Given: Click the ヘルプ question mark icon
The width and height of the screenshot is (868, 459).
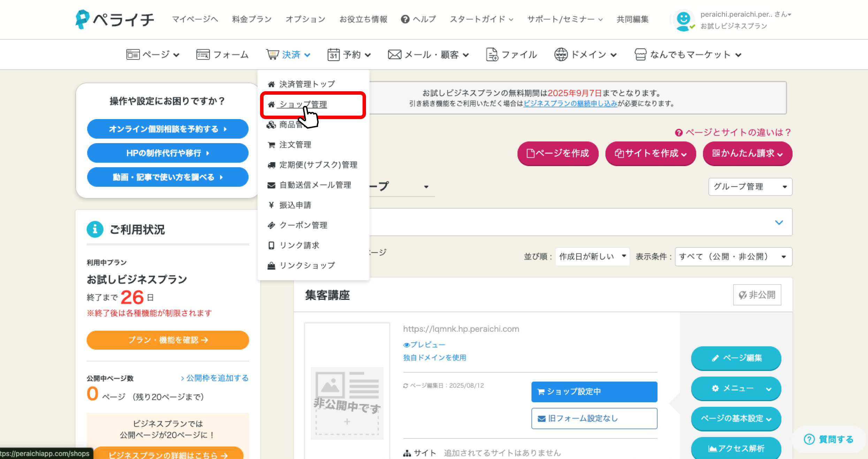Looking at the screenshot, I should point(405,19).
